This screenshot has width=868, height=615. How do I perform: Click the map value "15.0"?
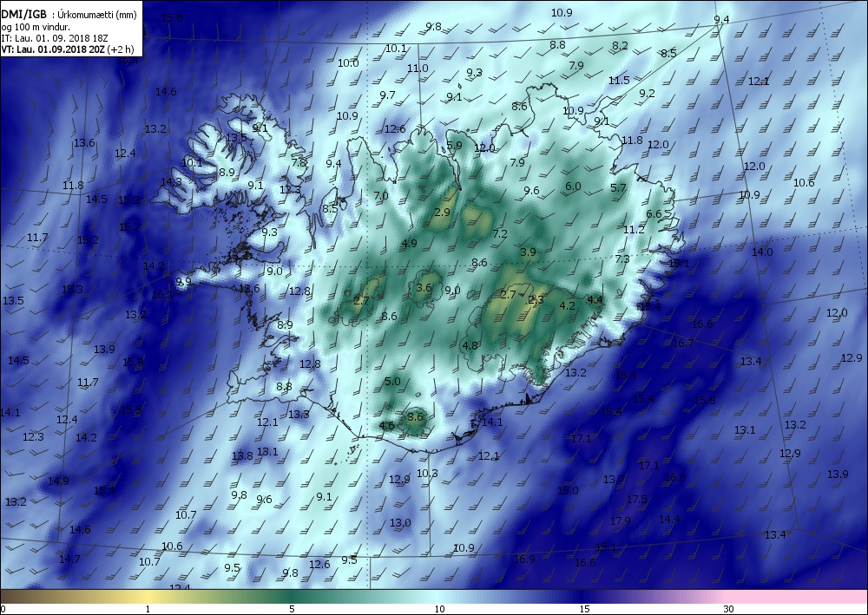568,490
